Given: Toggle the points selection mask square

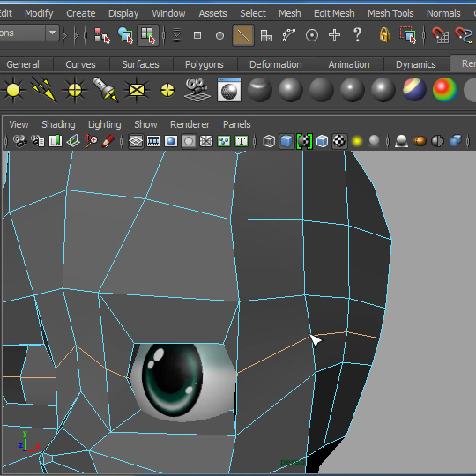Looking at the screenshot, I should (x=197, y=35).
